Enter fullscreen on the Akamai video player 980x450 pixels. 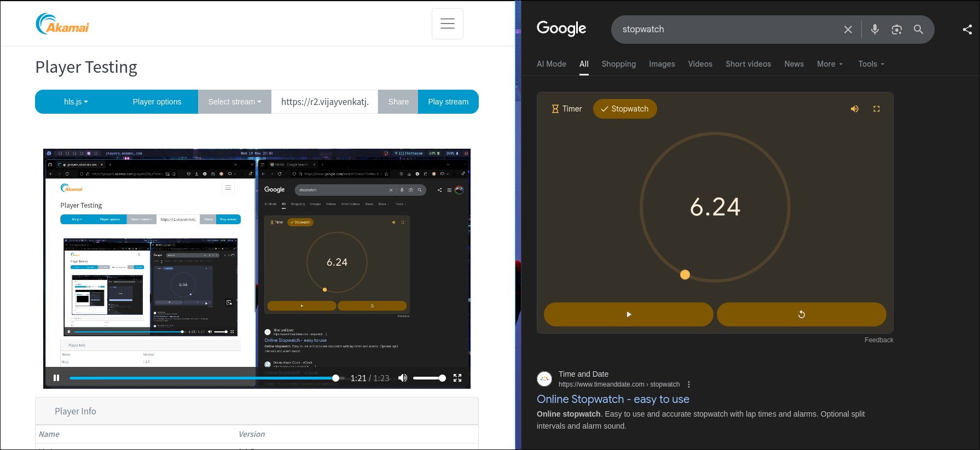click(x=457, y=378)
